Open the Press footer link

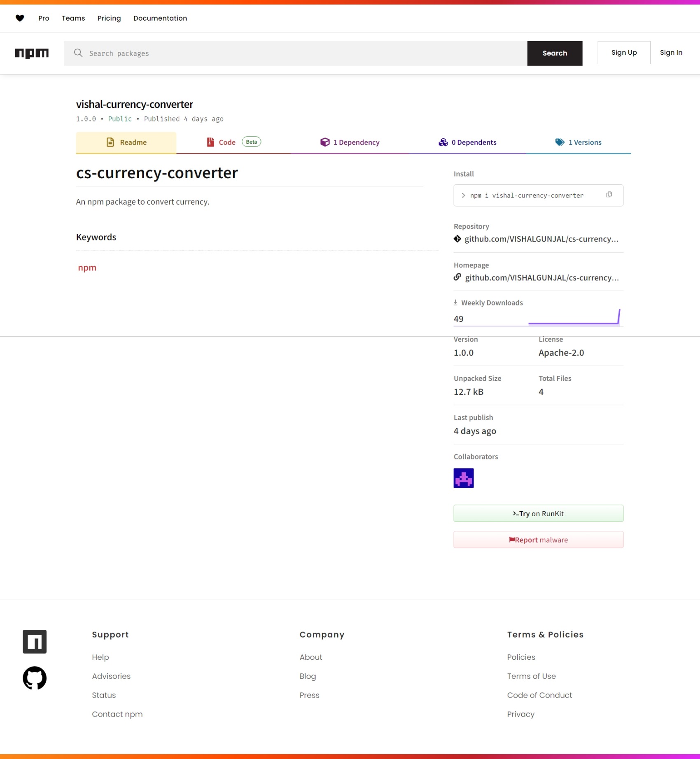tap(310, 695)
